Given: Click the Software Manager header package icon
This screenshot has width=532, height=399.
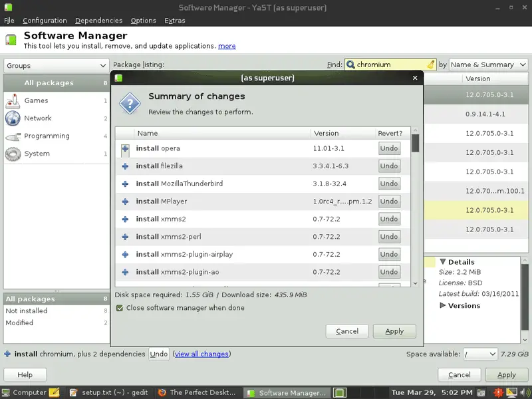Looking at the screenshot, I should pyautogui.click(x=11, y=40).
